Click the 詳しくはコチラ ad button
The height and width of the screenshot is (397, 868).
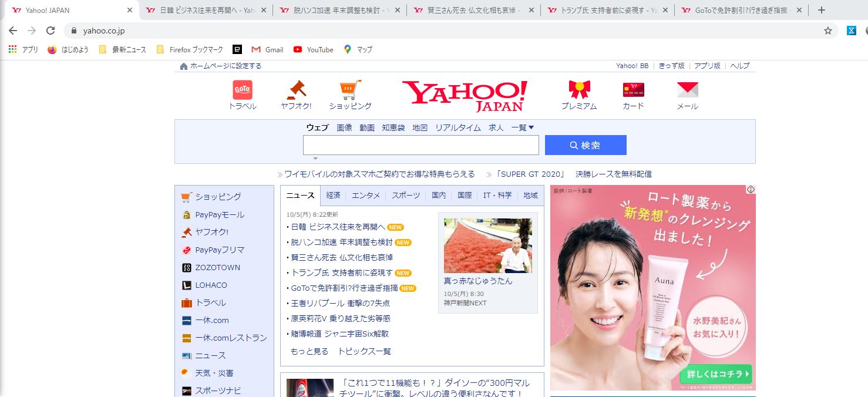pyautogui.click(x=716, y=374)
